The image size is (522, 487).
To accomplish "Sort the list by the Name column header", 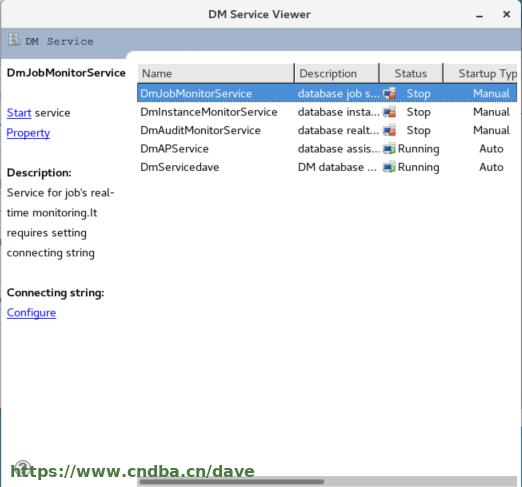I will (x=216, y=73).
